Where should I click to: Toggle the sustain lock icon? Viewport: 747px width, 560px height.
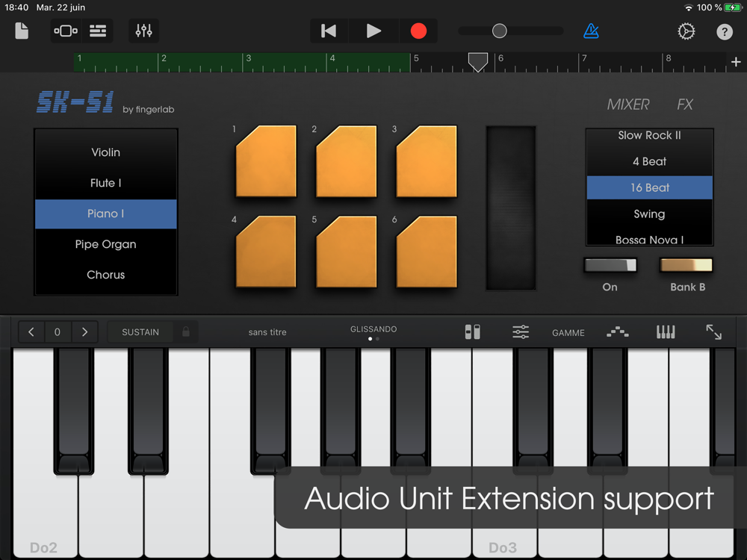tap(186, 332)
